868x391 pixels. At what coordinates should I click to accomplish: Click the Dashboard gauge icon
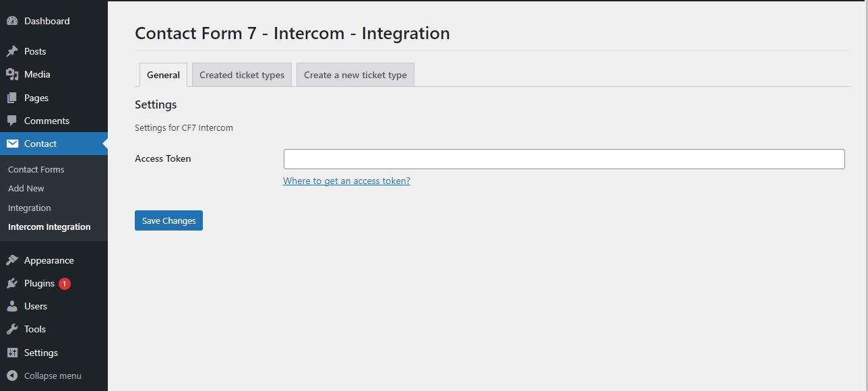pos(12,21)
